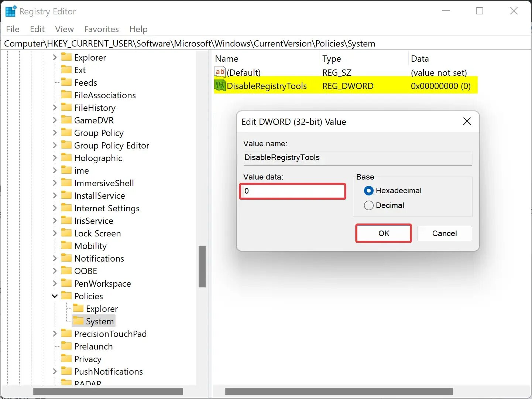The image size is (532, 399).
Task: Click the tree pane horizontal scrollbar thumb
Action: click(x=108, y=391)
